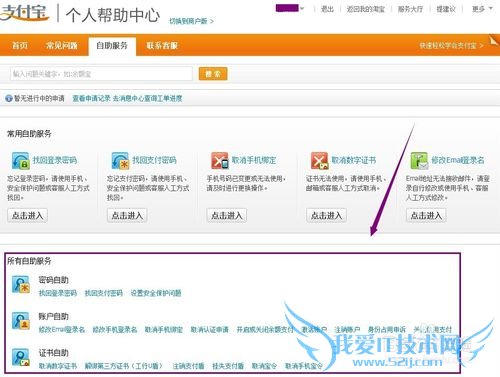Open 取消手机绑定 link in 账户自助

pyautogui.click(x=164, y=330)
